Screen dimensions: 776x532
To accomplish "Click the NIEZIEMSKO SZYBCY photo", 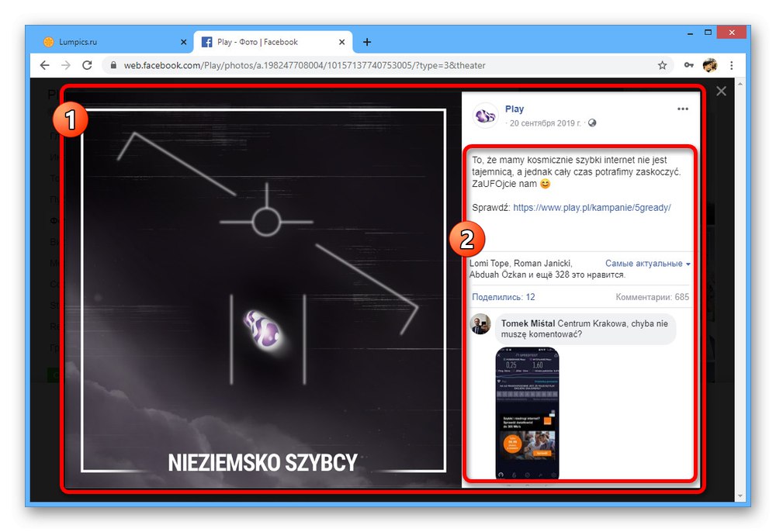I will click(x=263, y=290).
